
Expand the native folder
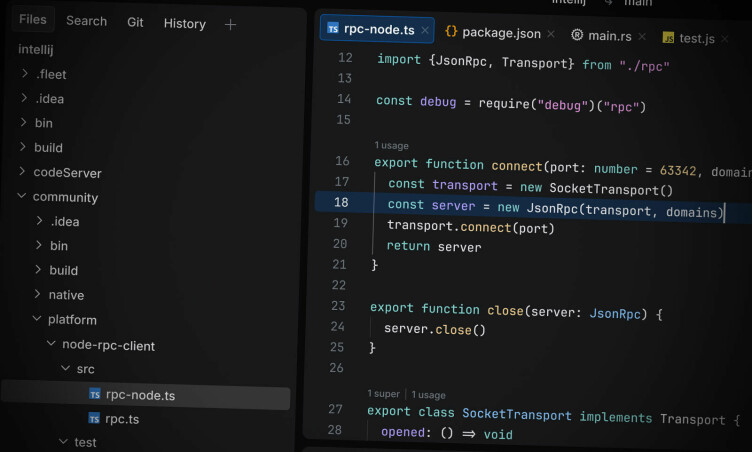37,294
